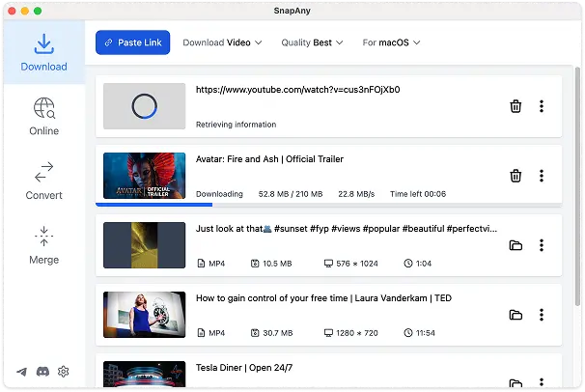Open folder for the Laura Vanderkam TED video
This screenshot has height=392, width=585.
click(x=515, y=315)
